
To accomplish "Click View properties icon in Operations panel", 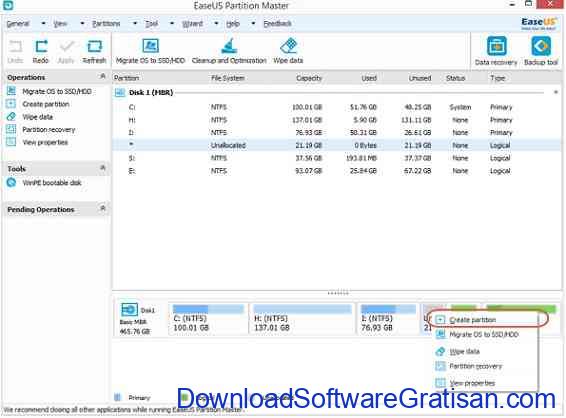I will (11, 142).
